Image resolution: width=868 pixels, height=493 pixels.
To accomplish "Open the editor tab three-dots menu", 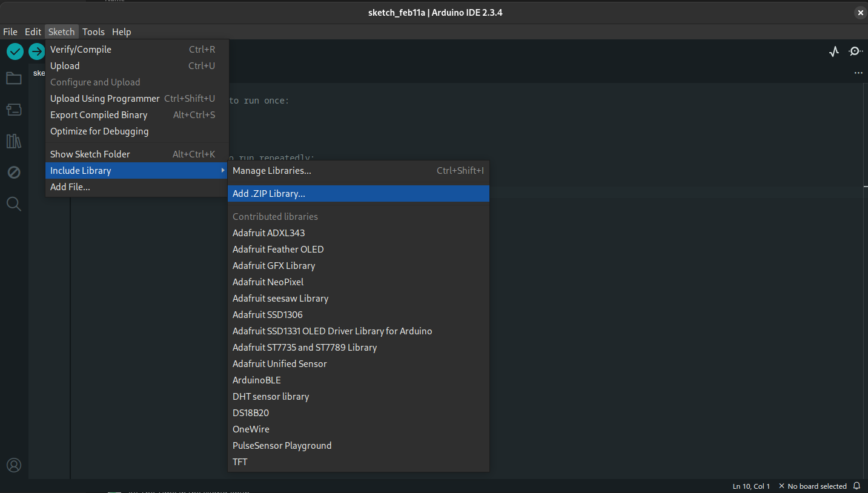I will click(x=858, y=73).
